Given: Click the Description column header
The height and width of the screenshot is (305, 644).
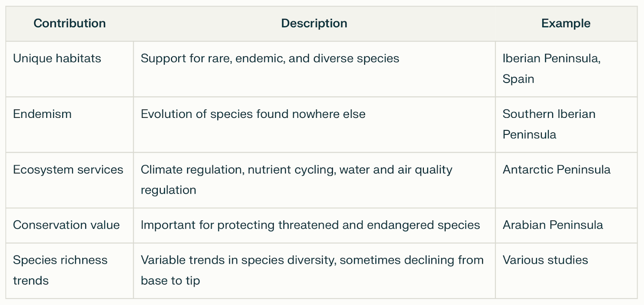Looking at the screenshot, I should pos(314,23).
